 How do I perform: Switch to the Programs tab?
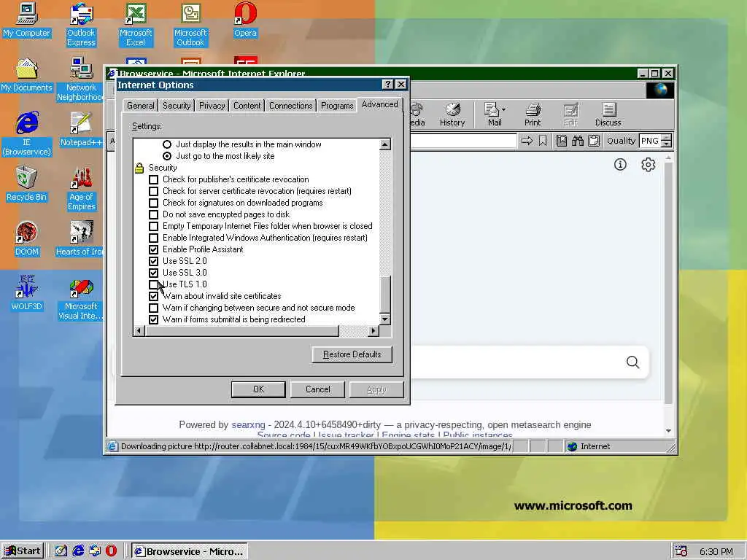pos(337,106)
